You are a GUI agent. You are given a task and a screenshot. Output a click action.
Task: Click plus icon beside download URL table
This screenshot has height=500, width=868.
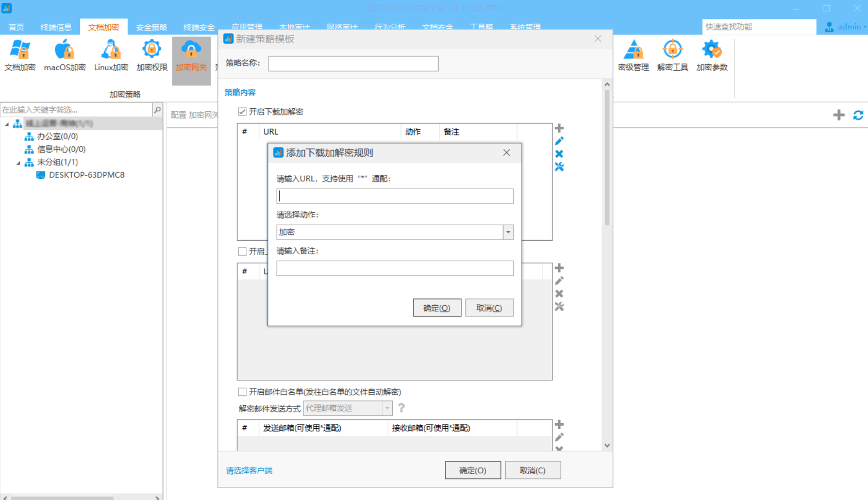click(x=559, y=128)
